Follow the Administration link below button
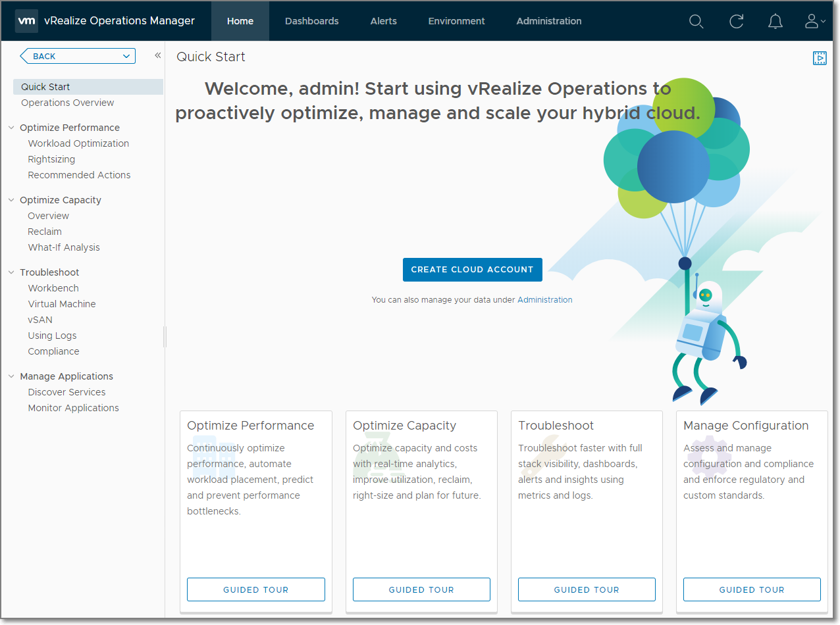840x625 pixels. click(x=544, y=300)
